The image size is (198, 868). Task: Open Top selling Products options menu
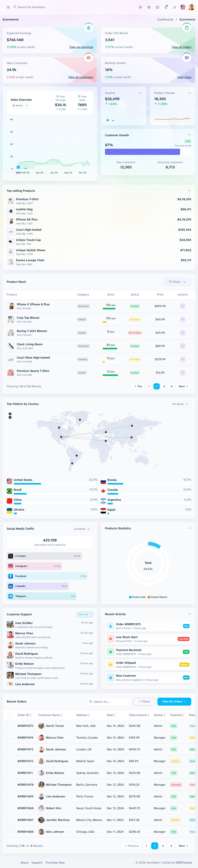click(189, 191)
